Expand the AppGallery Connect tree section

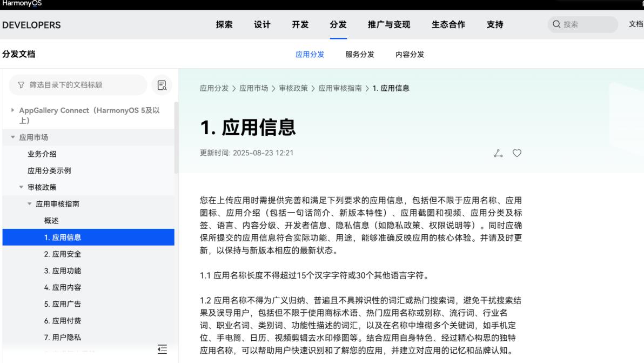pos(12,110)
